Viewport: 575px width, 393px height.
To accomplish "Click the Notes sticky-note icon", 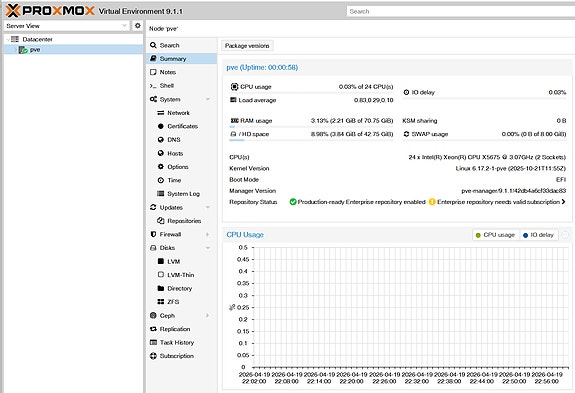I will coord(153,72).
